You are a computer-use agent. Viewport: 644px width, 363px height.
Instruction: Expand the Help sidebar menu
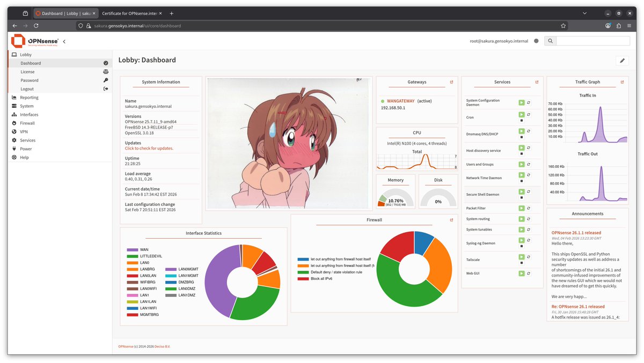click(x=59, y=158)
